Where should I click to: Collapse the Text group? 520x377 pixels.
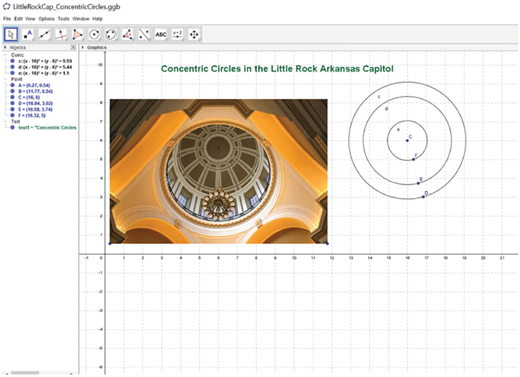(x=6, y=122)
